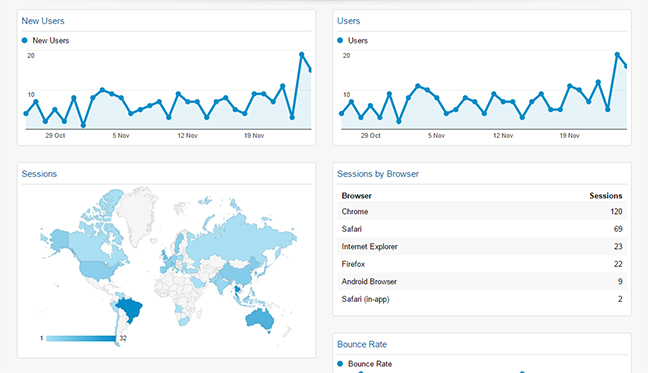Image resolution: width=648 pixels, height=373 pixels.
Task: Click the 120 sessions value
Action: click(x=616, y=211)
